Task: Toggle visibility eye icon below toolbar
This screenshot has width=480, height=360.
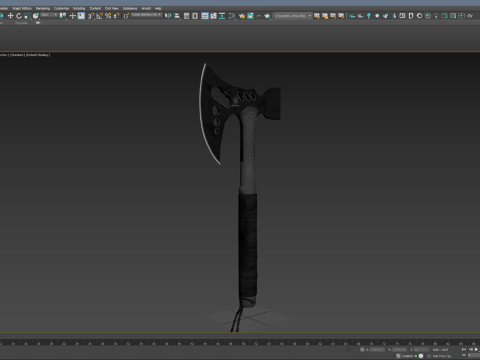Action: [x=38, y=23]
